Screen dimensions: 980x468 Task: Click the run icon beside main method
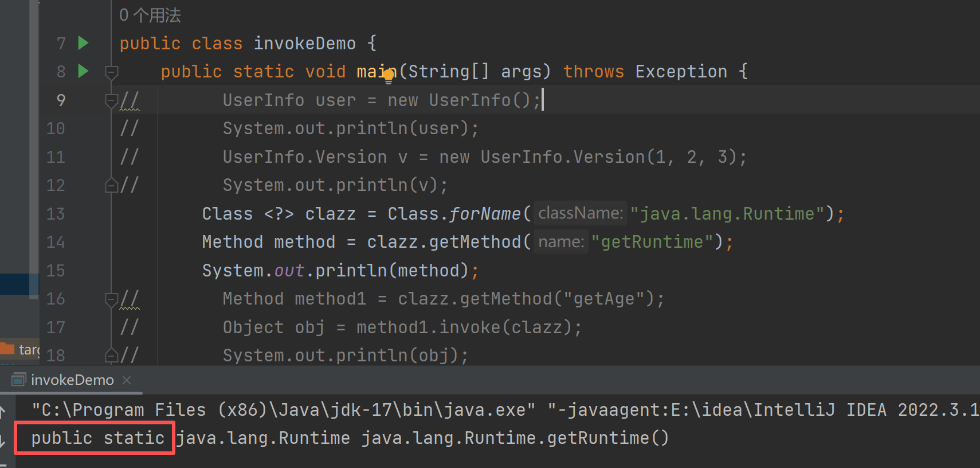click(x=83, y=71)
